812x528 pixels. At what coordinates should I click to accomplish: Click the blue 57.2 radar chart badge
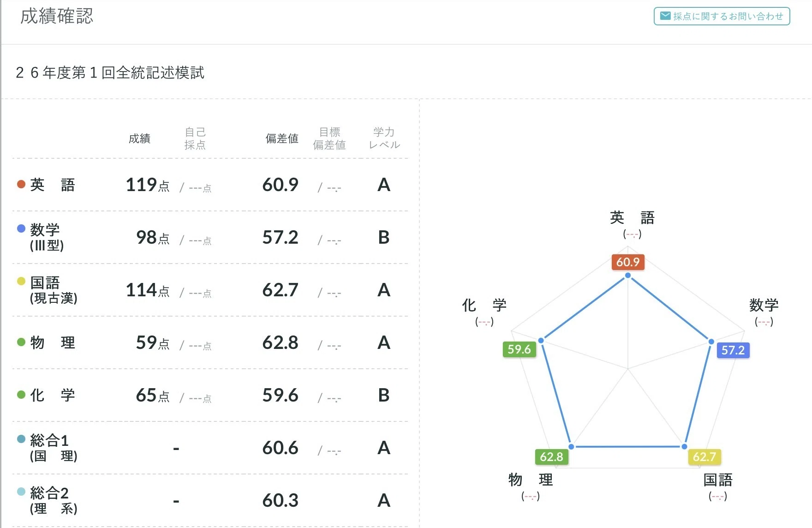(733, 350)
